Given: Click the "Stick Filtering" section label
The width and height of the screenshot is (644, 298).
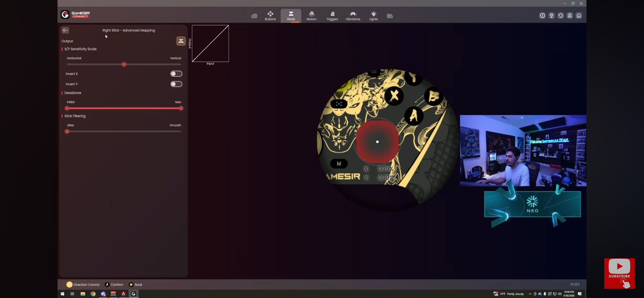Looking at the screenshot, I should pyautogui.click(x=75, y=116).
